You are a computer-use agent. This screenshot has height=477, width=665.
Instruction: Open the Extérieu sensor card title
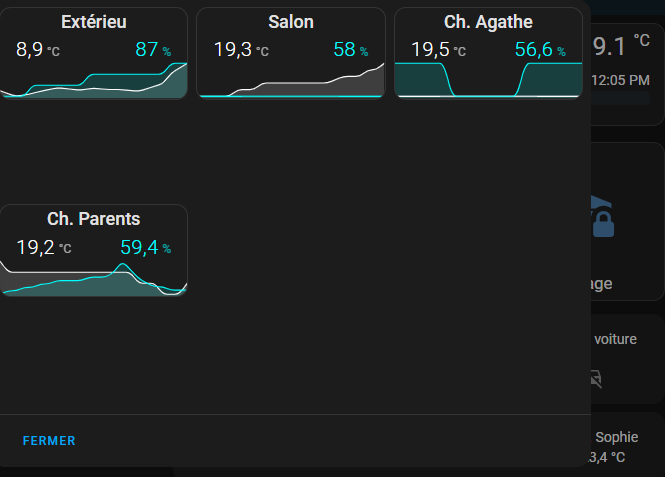point(93,22)
